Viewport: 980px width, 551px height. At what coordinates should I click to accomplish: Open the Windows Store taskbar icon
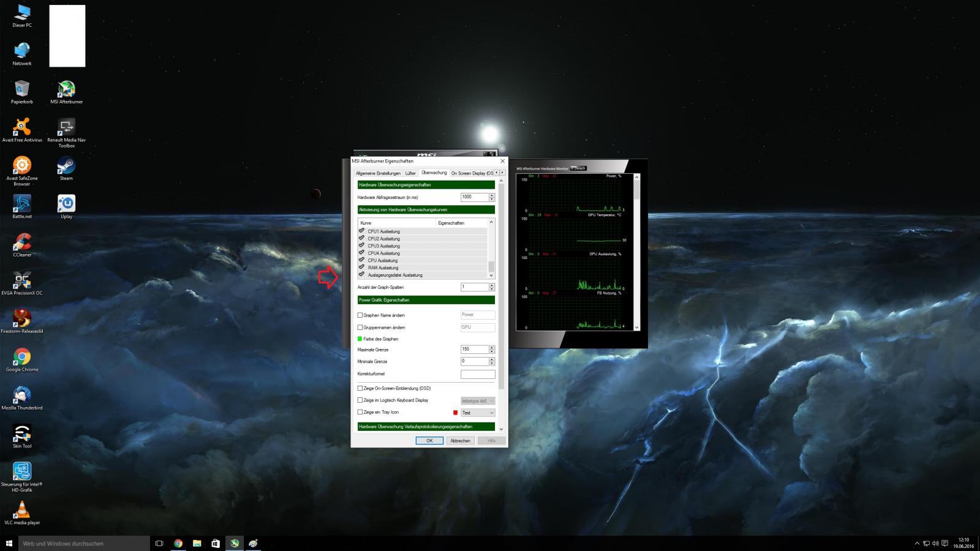pos(216,543)
